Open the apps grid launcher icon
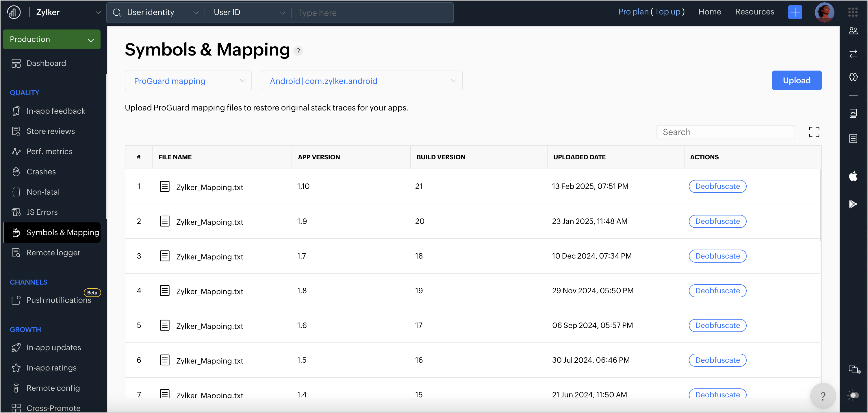This screenshot has width=868, height=413. click(852, 12)
